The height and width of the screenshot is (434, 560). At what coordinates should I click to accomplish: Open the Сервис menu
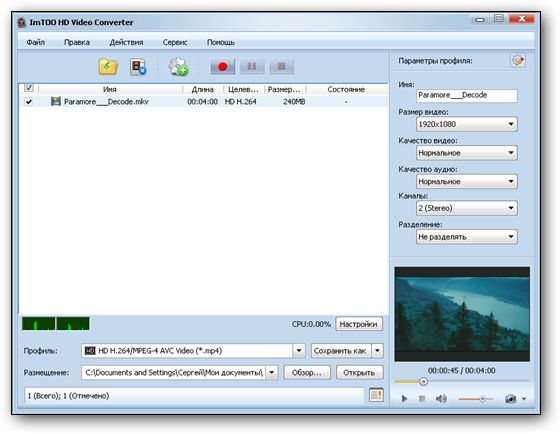pyautogui.click(x=175, y=43)
